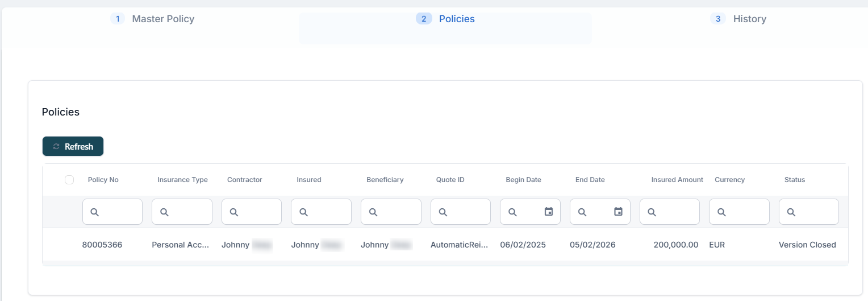The image size is (868, 301).
Task: Click the search icon in Insurance Type filter
Action: [164, 212]
